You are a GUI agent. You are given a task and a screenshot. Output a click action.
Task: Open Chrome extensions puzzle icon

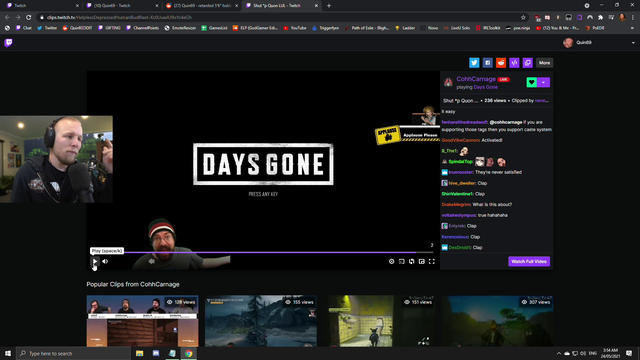pos(600,18)
